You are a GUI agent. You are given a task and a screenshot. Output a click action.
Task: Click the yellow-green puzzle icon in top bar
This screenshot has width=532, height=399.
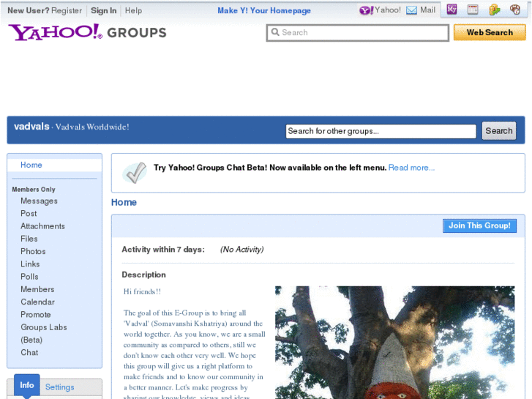click(495, 10)
